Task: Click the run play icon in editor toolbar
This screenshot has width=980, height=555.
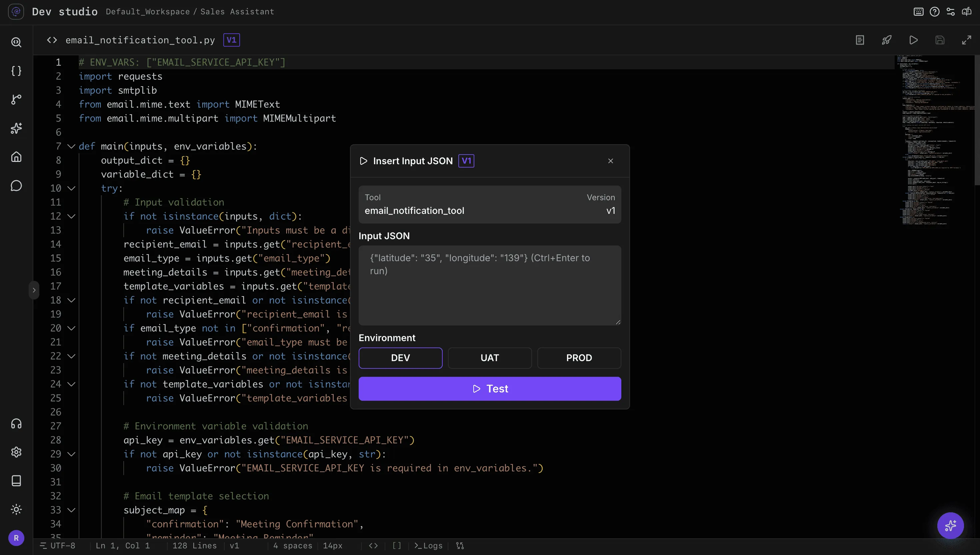Action: click(x=913, y=40)
